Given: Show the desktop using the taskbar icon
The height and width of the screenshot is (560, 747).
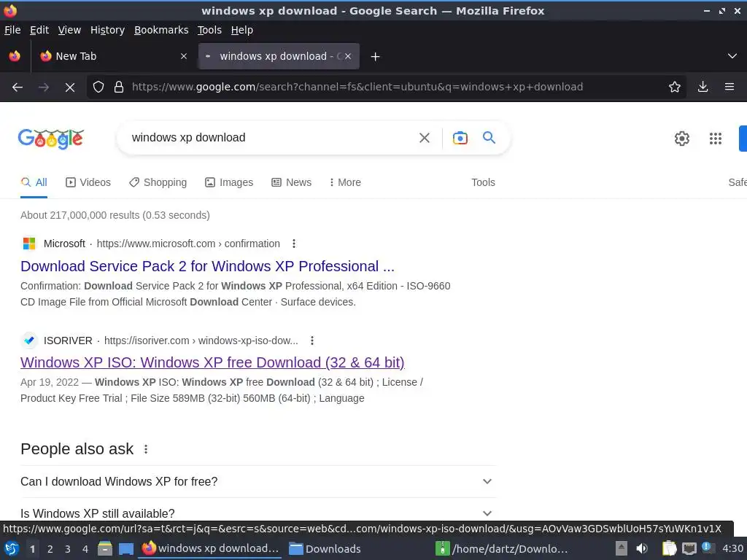Looking at the screenshot, I should [x=125, y=548].
